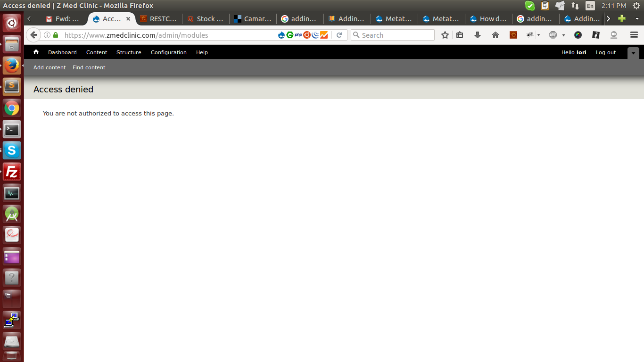The height and width of the screenshot is (362, 644).
Task: Launch FileZilla from the Ubuntu dock
Action: (12, 172)
